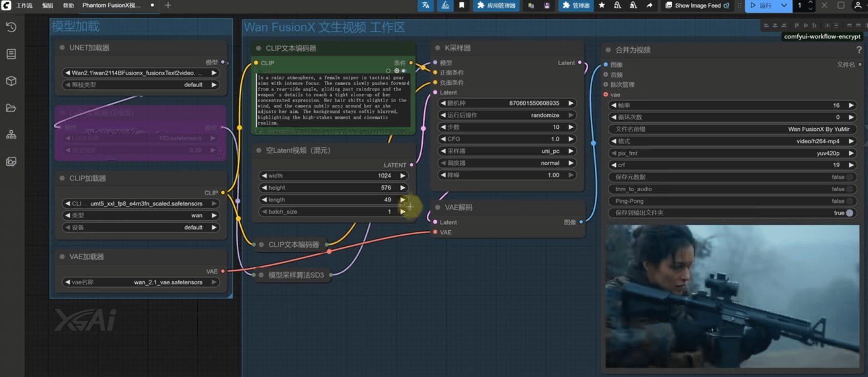Viewport: 868px width, 377px height.
Task: Click the 运行 run button
Action: 761,5
